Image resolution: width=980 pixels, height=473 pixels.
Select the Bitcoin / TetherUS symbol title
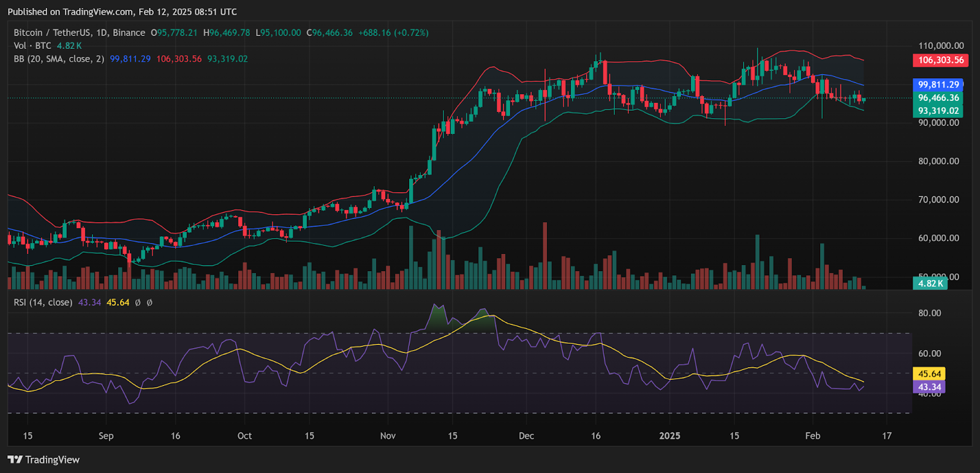(x=79, y=32)
